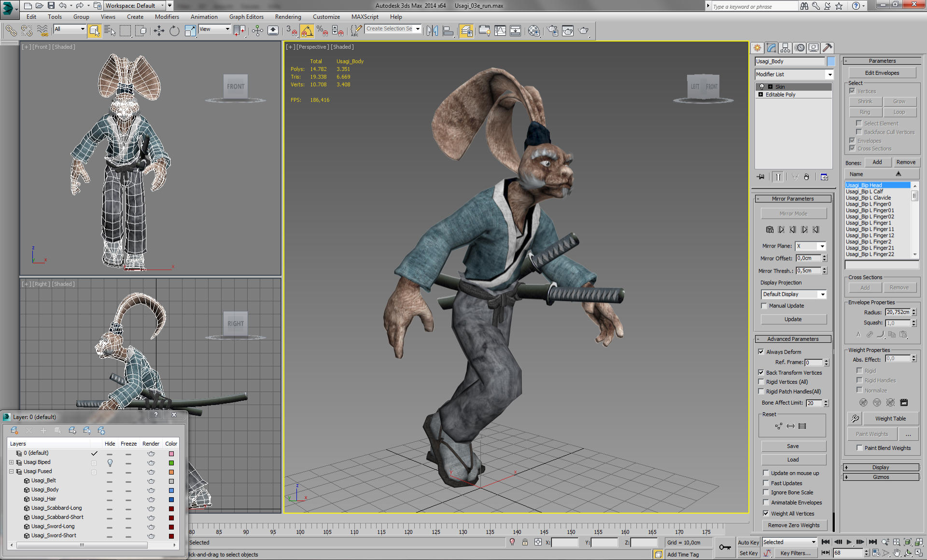Enable the Manual Update checkbox

point(764,306)
